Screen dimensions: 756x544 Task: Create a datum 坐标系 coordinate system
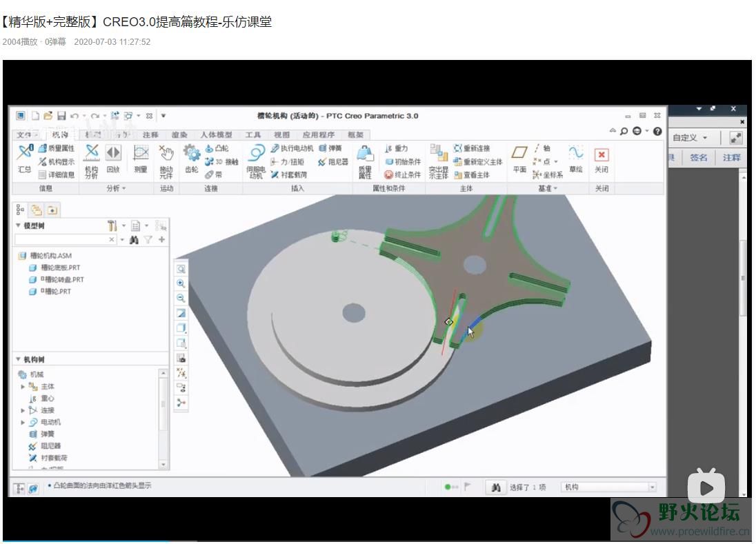coord(548,174)
